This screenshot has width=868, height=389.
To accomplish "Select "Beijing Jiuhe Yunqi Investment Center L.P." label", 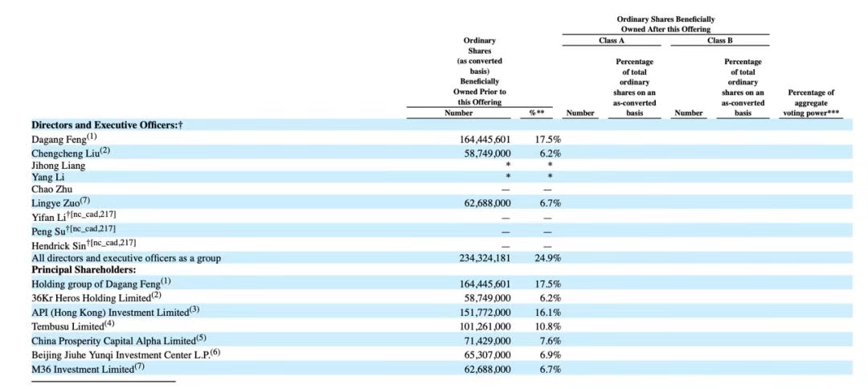I will click(121, 354).
